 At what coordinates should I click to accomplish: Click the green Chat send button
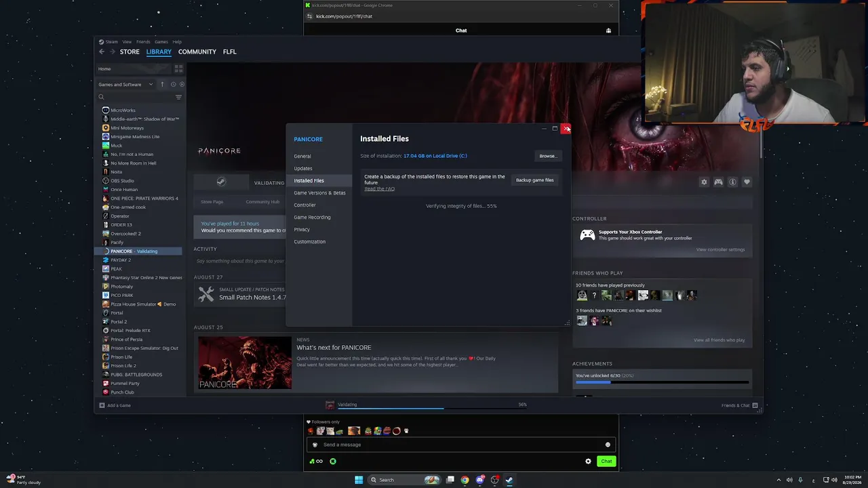(x=606, y=462)
